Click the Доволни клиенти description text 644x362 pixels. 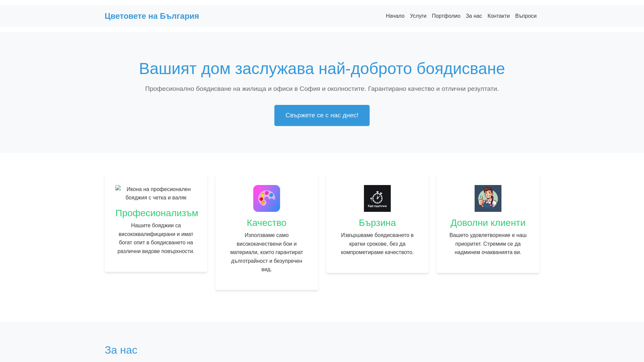click(488, 244)
